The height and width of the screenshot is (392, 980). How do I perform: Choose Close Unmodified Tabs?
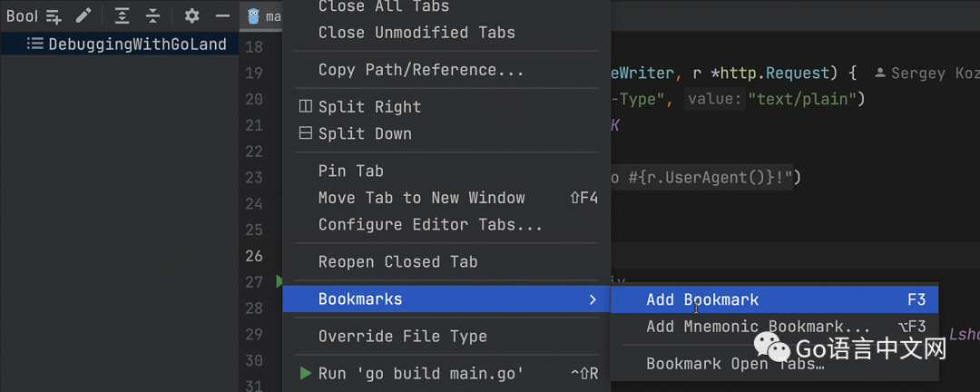[416, 33]
